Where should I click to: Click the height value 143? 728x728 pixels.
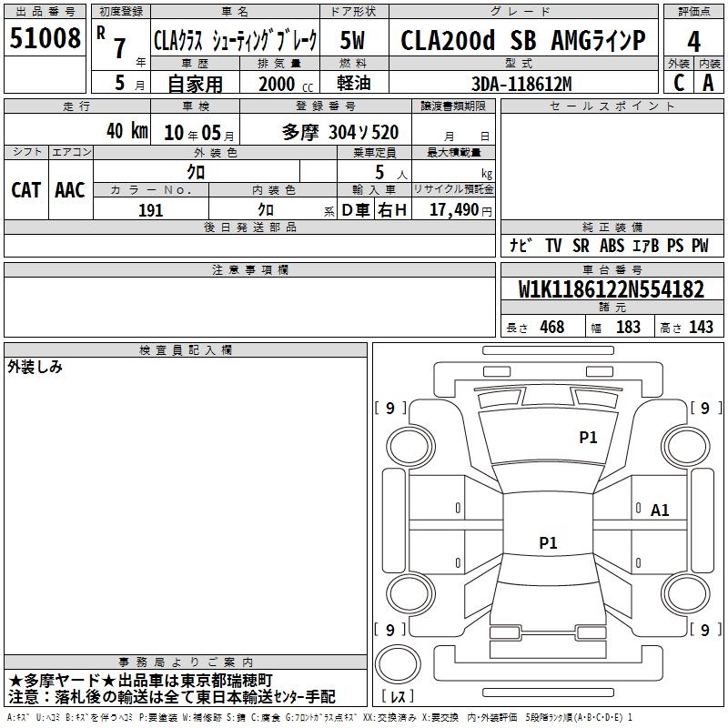pos(701,328)
